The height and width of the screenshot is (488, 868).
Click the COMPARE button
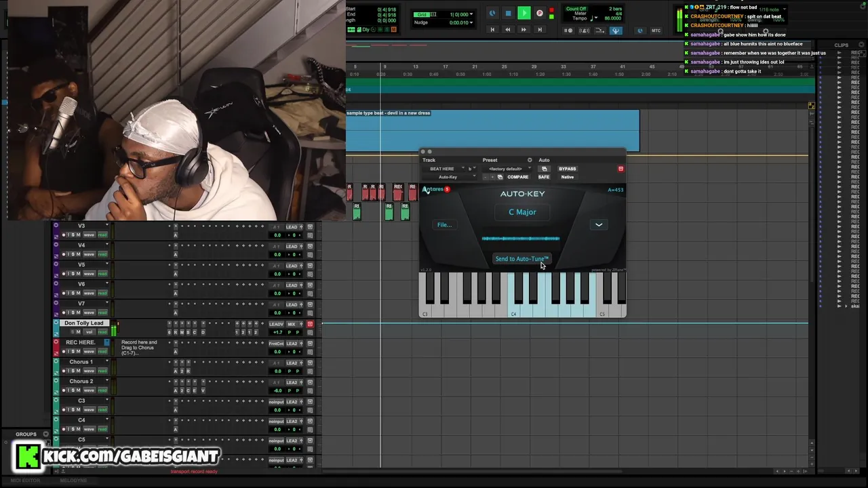pos(517,177)
